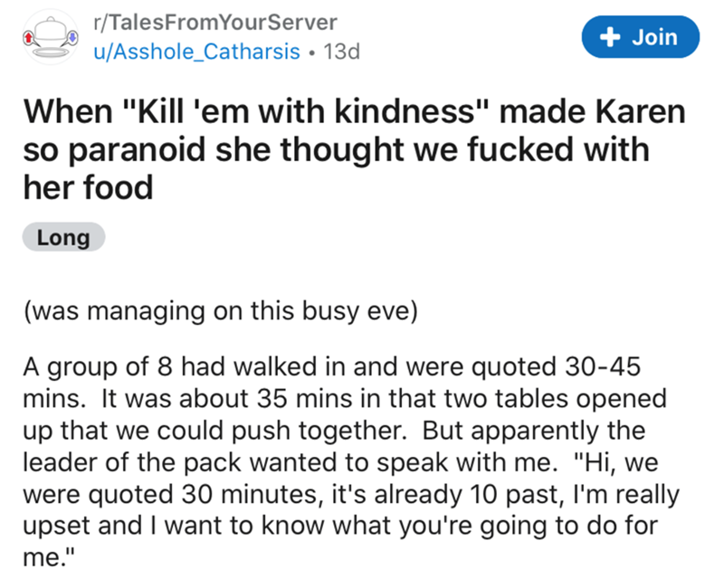Click the "(was managing on this busy eve)" line
This screenshot has height=588, width=724.
[223, 313]
